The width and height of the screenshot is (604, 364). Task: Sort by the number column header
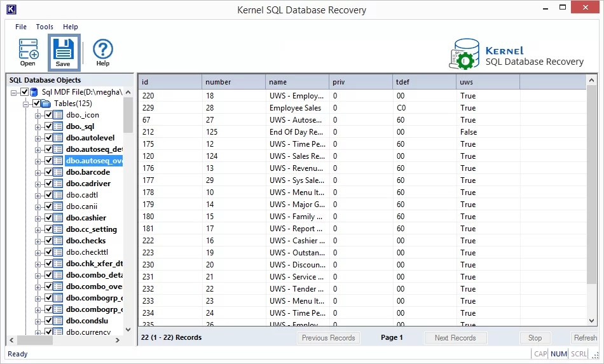click(233, 82)
